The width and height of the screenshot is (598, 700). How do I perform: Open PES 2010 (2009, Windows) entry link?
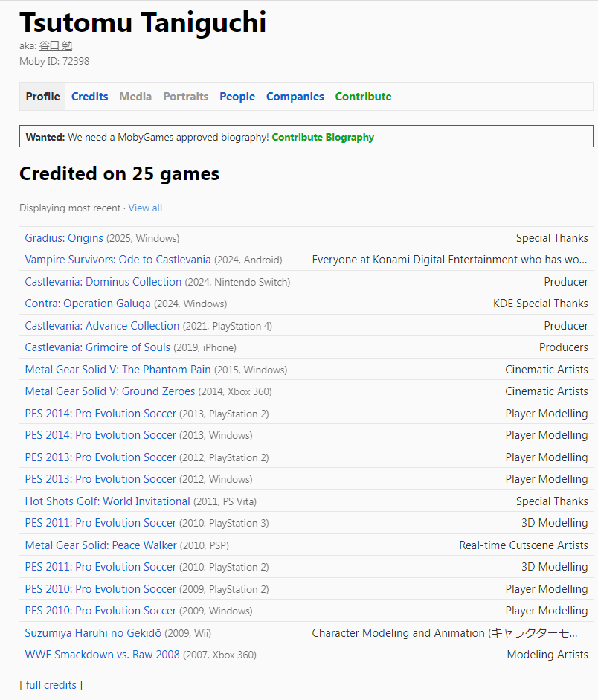click(x=100, y=611)
